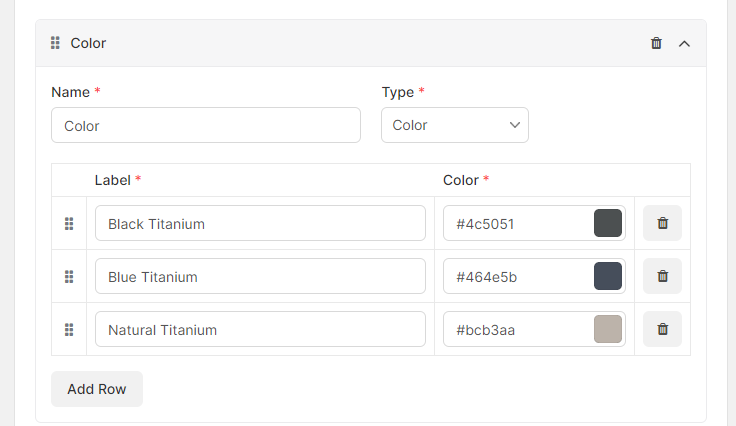Grab the Color section drag handle
The width and height of the screenshot is (736, 426).
pyautogui.click(x=55, y=43)
